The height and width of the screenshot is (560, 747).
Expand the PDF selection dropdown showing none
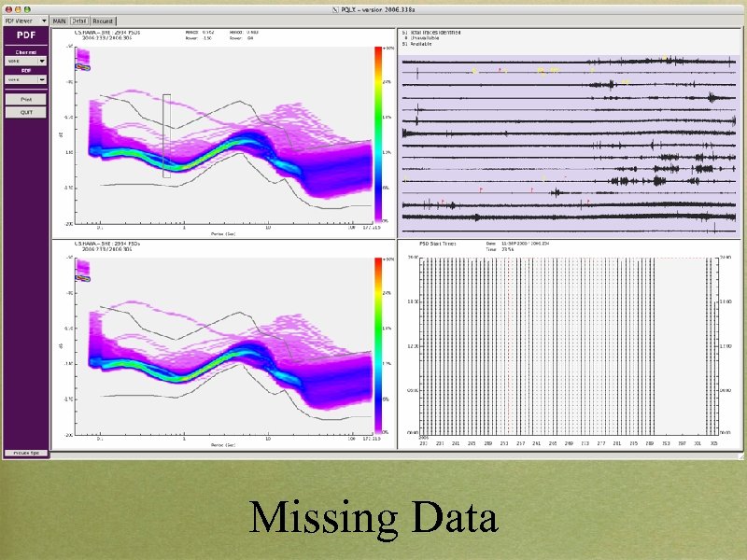25,79
